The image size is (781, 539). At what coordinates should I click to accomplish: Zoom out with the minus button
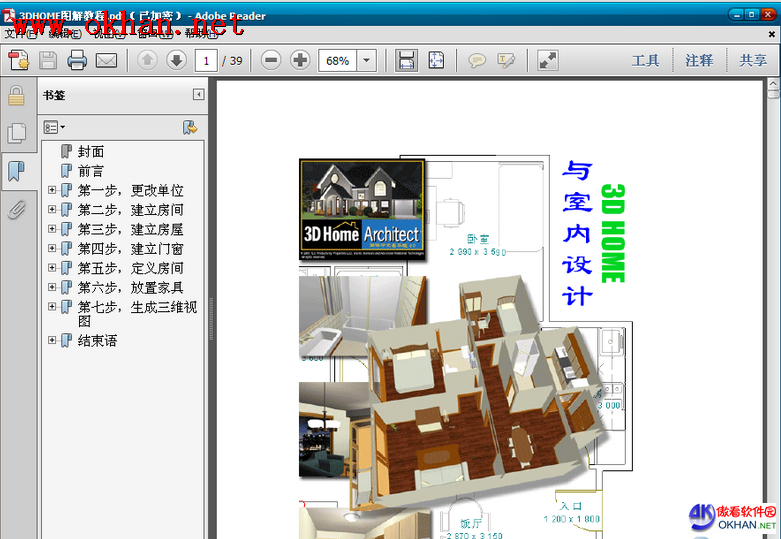[x=271, y=60]
